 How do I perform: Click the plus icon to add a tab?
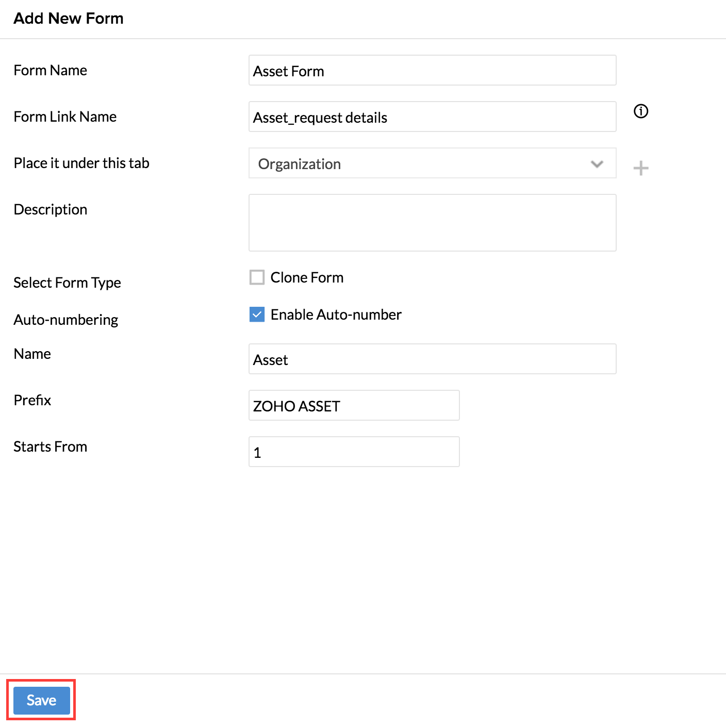(640, 168)
